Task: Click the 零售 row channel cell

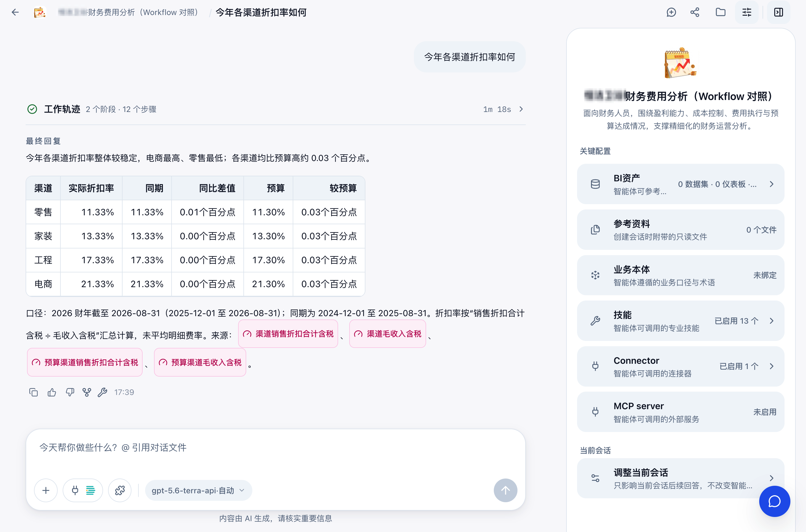Action: (43, 212)
